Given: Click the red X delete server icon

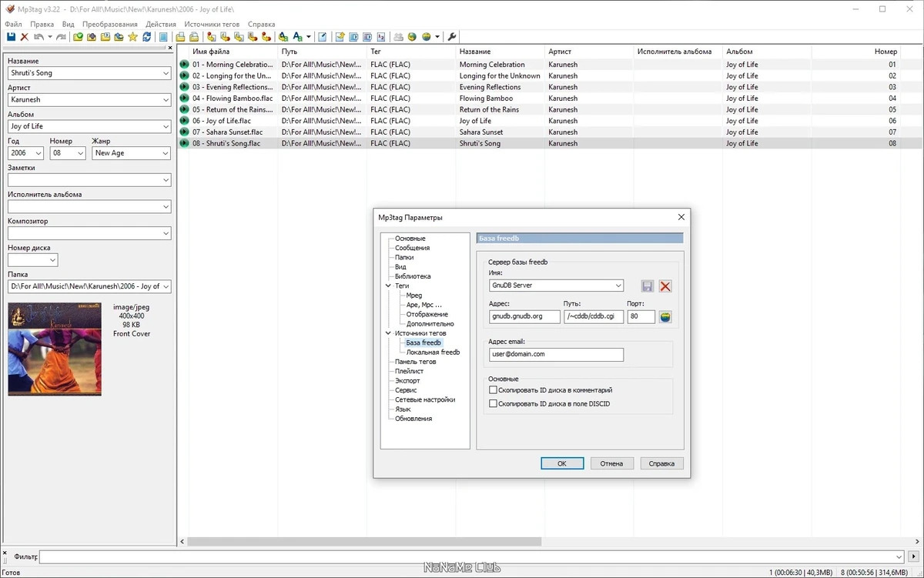Looking at the screenshot, I should coord(665,286).
